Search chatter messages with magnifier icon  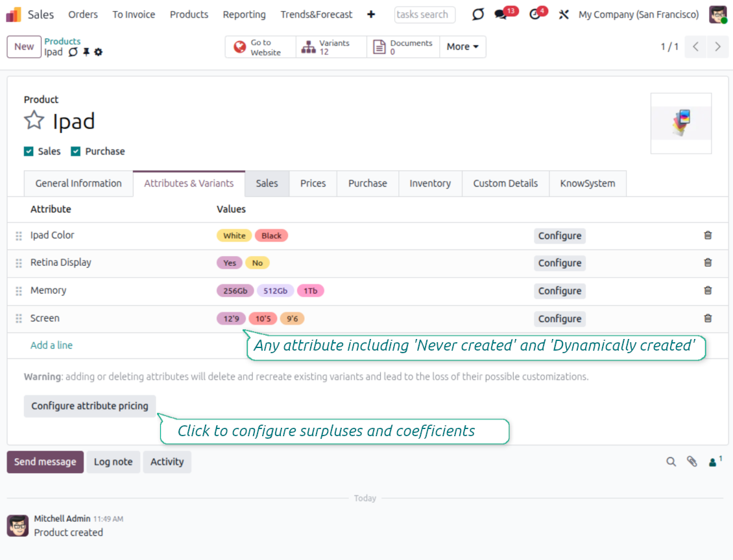[x=671, y=461]
